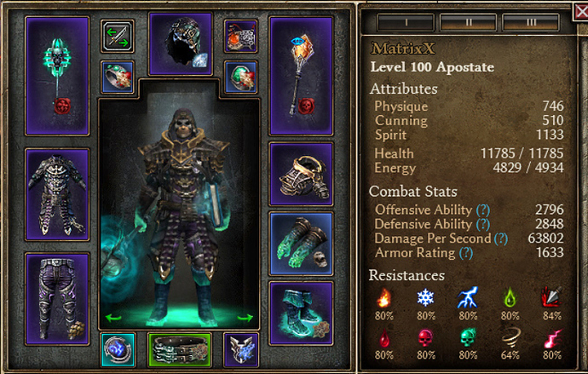The height and width of the screenshot is (374, 588).
Task: Click the left ring slot
Action: coord(118,78)
